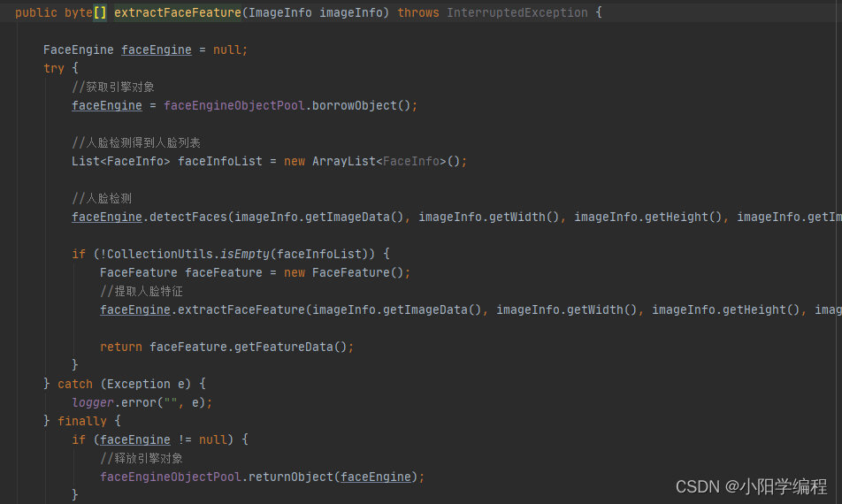Click 'FaceFeature faceFeature = new FaceFeature()' line
The image size is (842, 504).
click(x=255, y=272)
